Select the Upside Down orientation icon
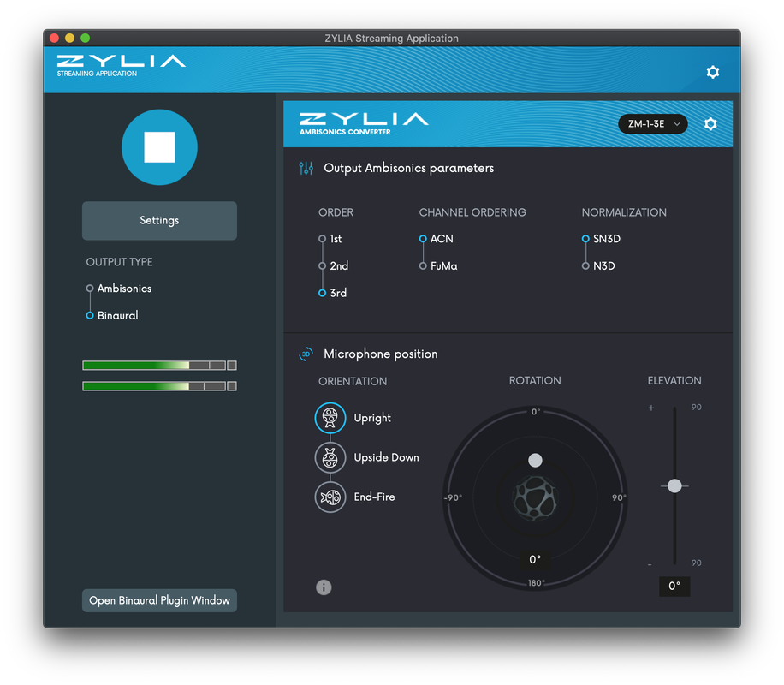Screen dimensions: 784x685 pos(330,457)
